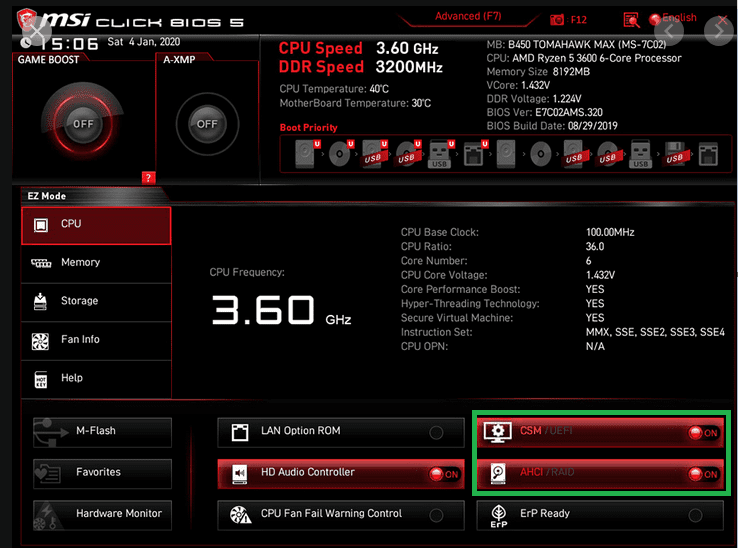Click the CPU Base Clock 100.00MHz value
Viewport: 738px width, 548px height.
tap(610, 232)
